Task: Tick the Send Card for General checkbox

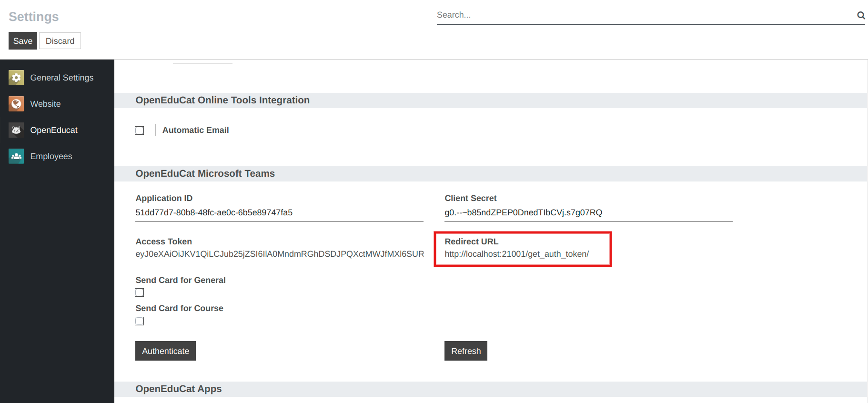Action: click(x=140, y=292)
